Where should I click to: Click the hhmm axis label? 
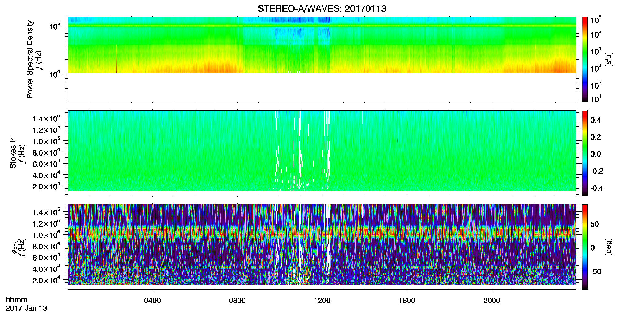17,300
